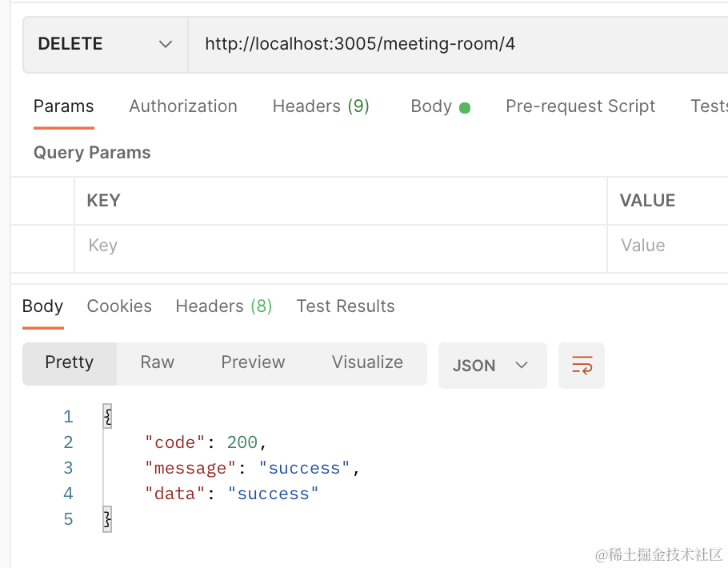
Task: Switch to Raw response view
Action: 157,362
